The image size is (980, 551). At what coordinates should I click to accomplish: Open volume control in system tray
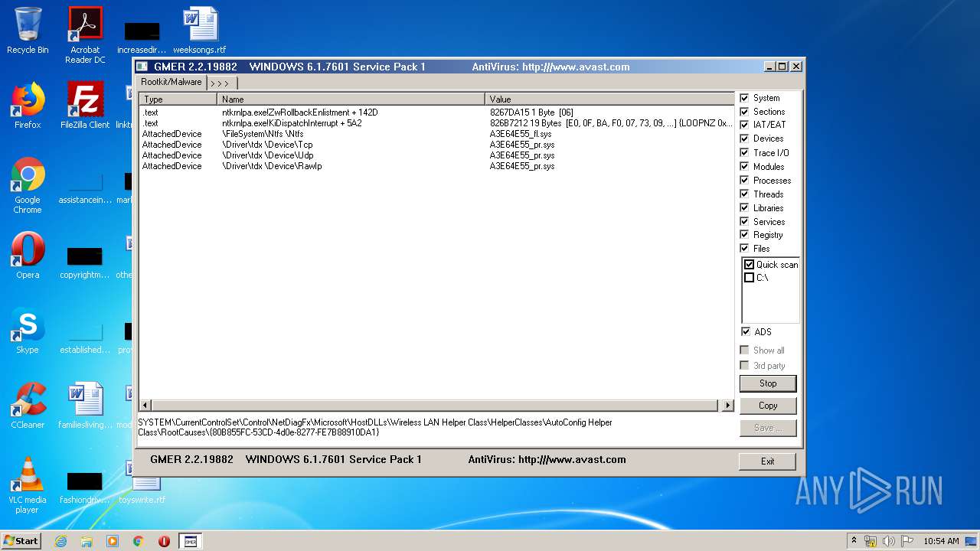coord(889,541)
